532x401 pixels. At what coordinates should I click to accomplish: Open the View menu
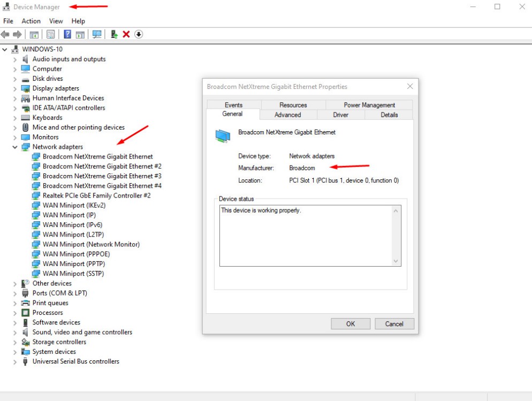(56, 21)
